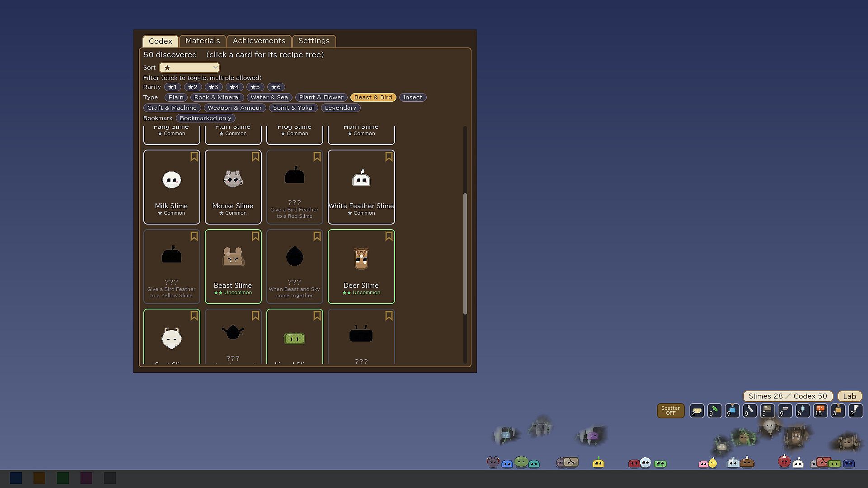
Task: Toggle the ★5 rarity filter
Action: [255, 87]
